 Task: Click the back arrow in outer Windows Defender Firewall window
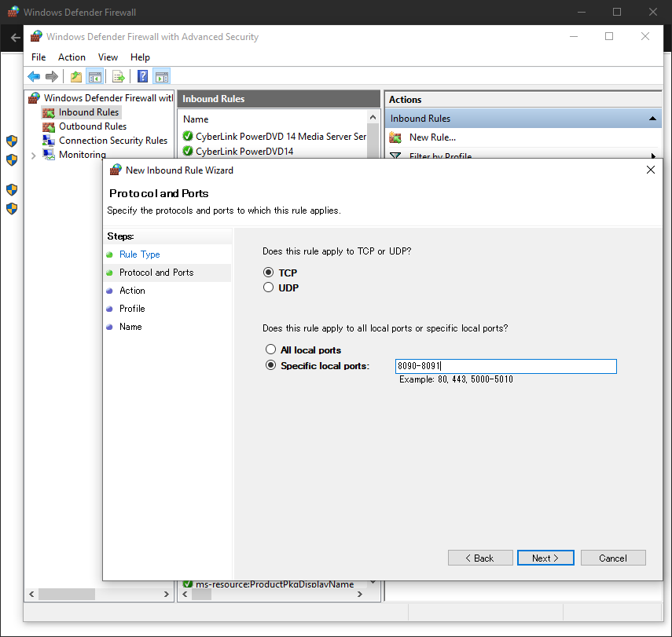pos(16,38)
